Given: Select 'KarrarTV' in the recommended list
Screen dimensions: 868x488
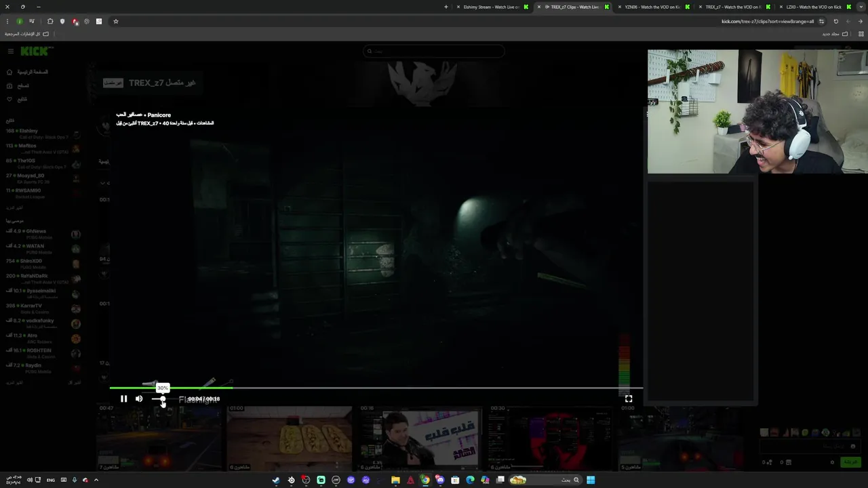Looking at the screenshot, I should [43, 308].
